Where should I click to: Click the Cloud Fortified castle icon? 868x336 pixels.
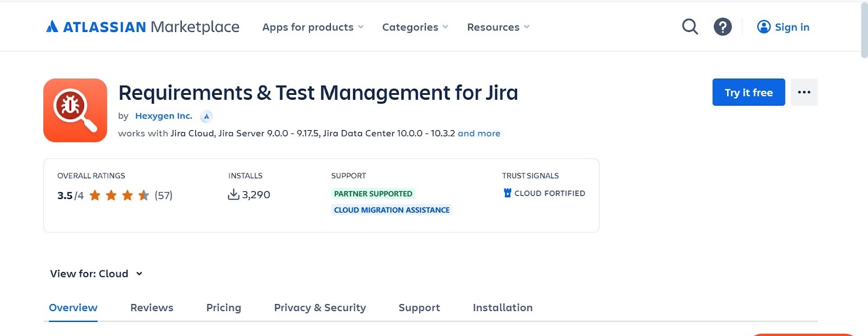coord(508,193)
